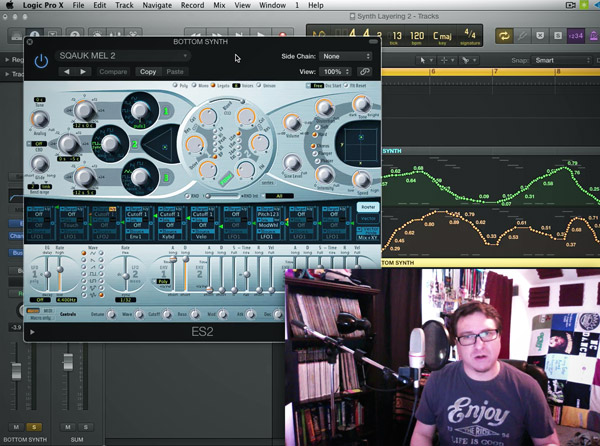Viewport: 600px width, 446px height.
Task: Toggle the Cycle loop button
Action: [504, 36]
